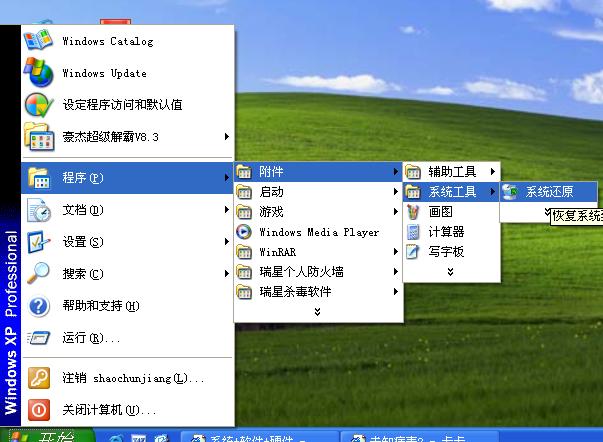Expand the 文档(D) submenu arrow
The width and height of the screenshot is (603, 442).
click(x=227, y=210)
